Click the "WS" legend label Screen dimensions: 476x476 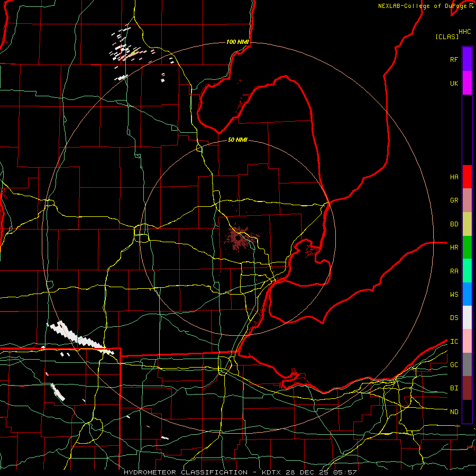click(454, 295)
